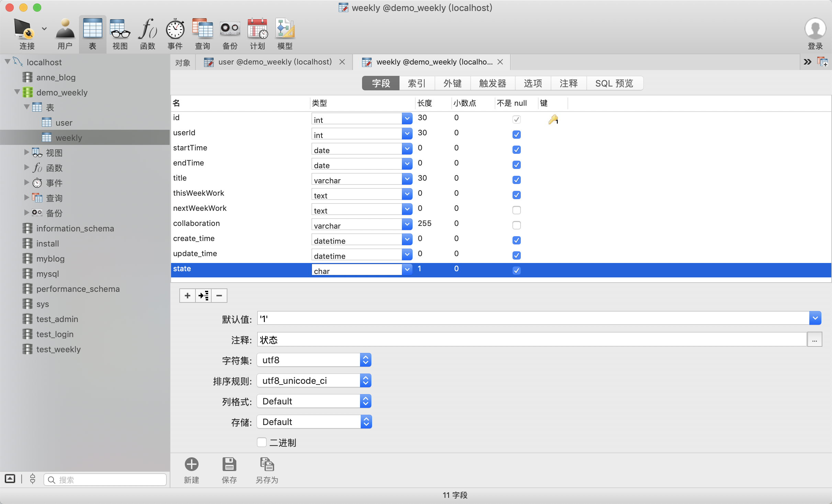The width and height of the screenshot is (832, 504).
Task: Open the SQL 预览 tab
Action: pos(614,83)
